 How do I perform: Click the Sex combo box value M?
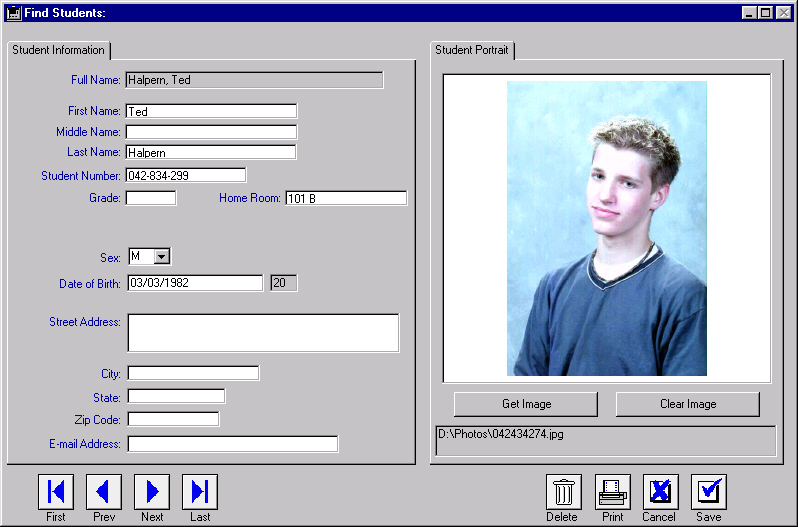pos(141,256)
